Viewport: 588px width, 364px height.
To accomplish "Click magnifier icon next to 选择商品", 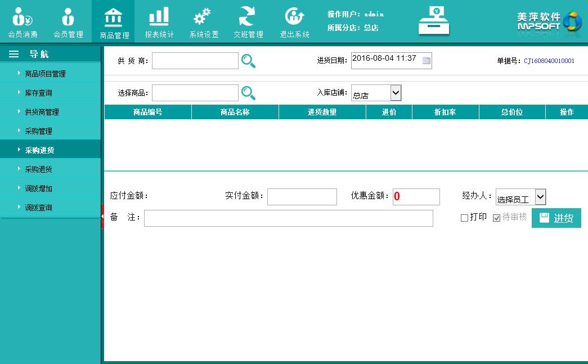I will pyautogui.click(x=248, y=93).
